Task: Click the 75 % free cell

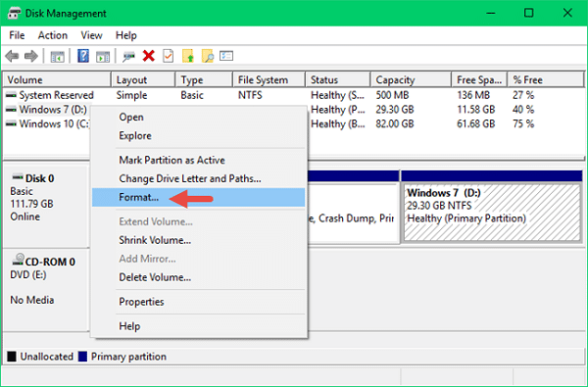Action: (x=523, y=123)
